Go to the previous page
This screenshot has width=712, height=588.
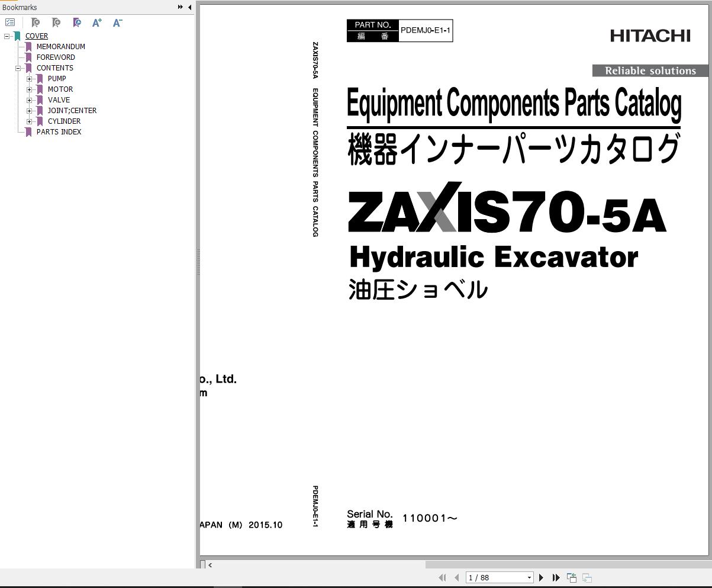click(456, 577)
